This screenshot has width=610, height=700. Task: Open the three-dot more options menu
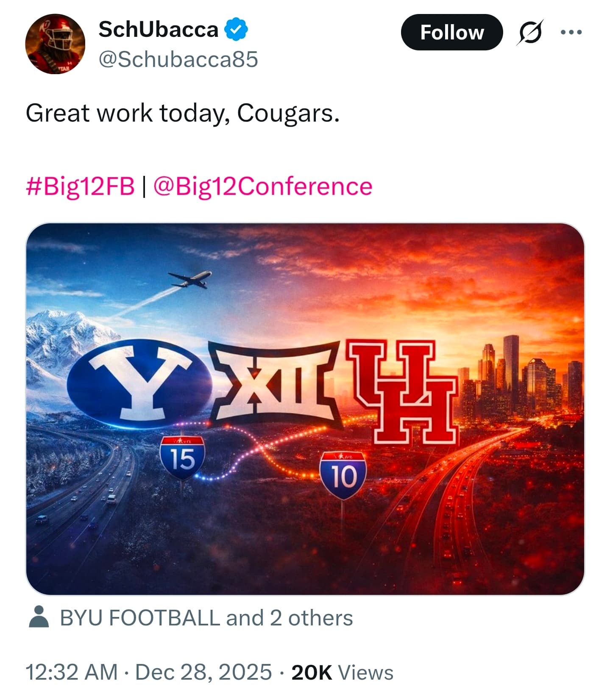(571, 32)
